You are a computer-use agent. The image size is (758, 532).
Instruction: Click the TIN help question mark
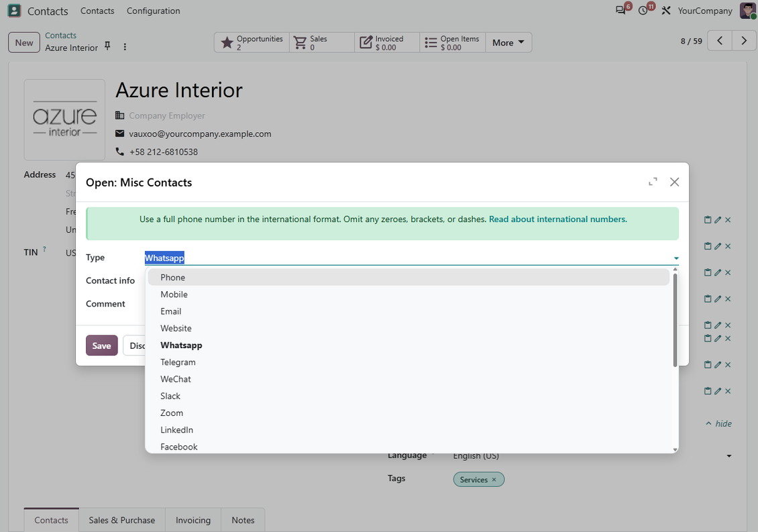pos(44,249)
